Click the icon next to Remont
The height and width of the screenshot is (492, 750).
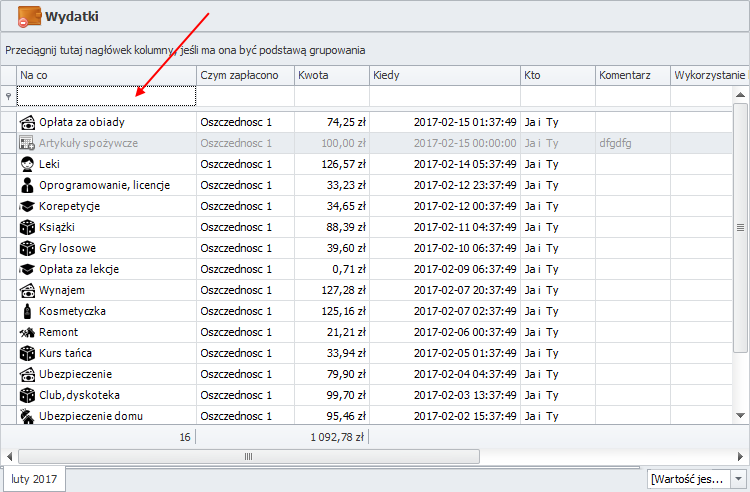(x=28, y=332)
